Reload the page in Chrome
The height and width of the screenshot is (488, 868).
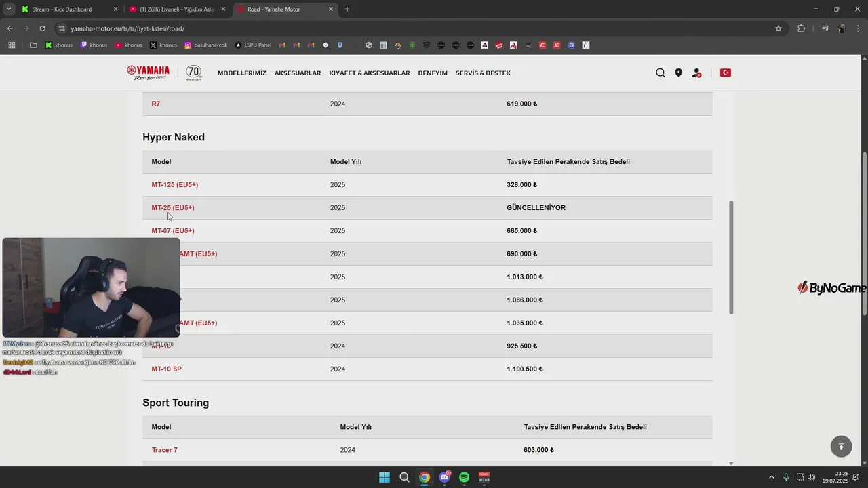click(x=42, y=28)
